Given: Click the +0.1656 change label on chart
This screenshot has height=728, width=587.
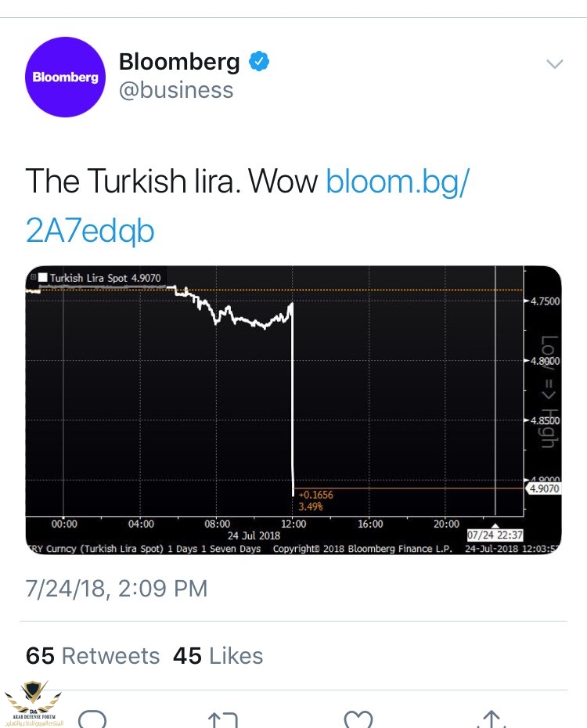Looking at the screenshot, I should click(x=316, y=495).
